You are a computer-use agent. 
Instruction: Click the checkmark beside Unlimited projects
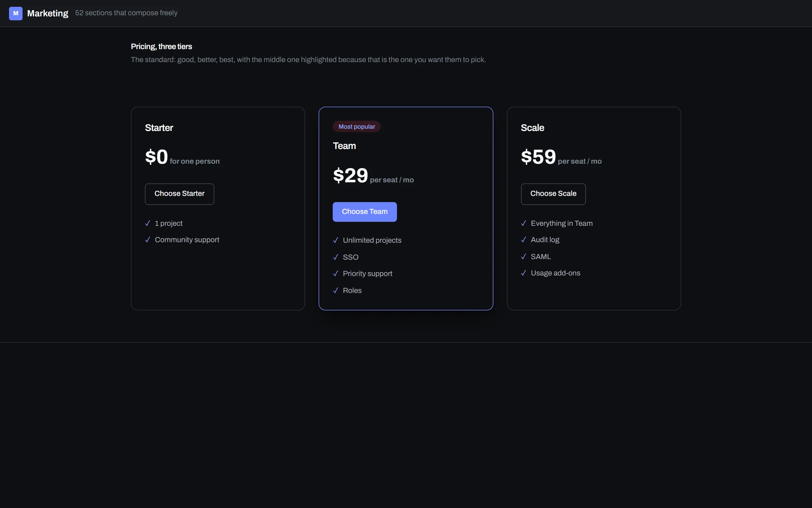[336, 240]
